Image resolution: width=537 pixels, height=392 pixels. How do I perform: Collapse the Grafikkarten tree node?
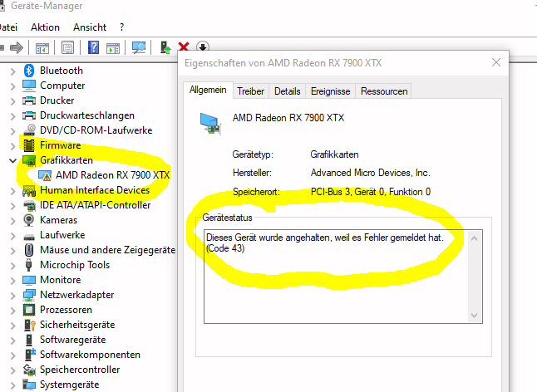pos(12,160)
